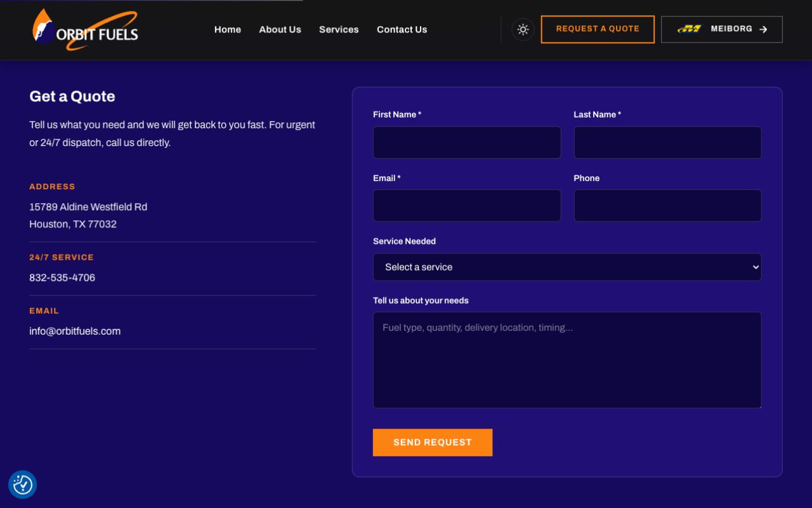The width and height of the screenshot is (812, 508).
Task: Expand the Select a service dropdown
Action: tap(567, 267)
